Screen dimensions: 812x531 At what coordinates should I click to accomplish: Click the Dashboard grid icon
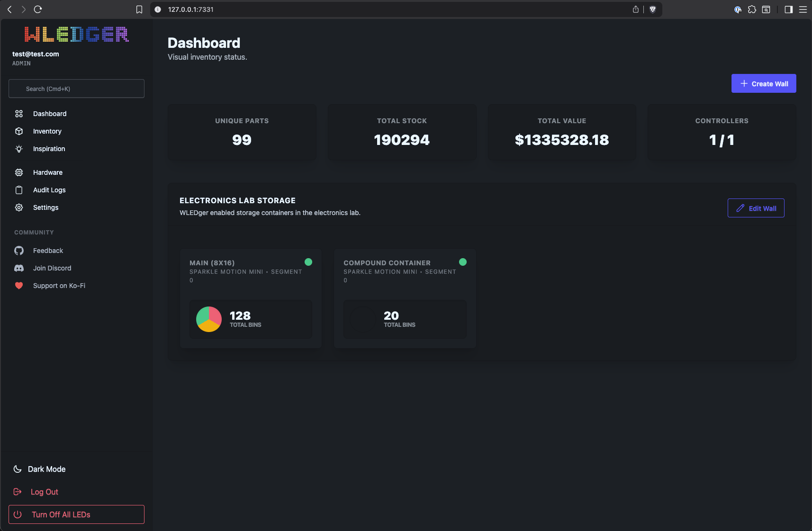19,114
